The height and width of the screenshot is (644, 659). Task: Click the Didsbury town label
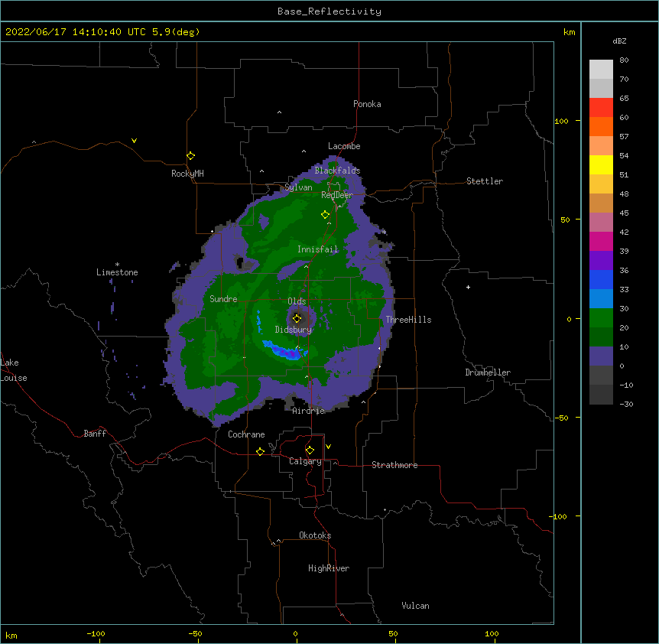294,330
